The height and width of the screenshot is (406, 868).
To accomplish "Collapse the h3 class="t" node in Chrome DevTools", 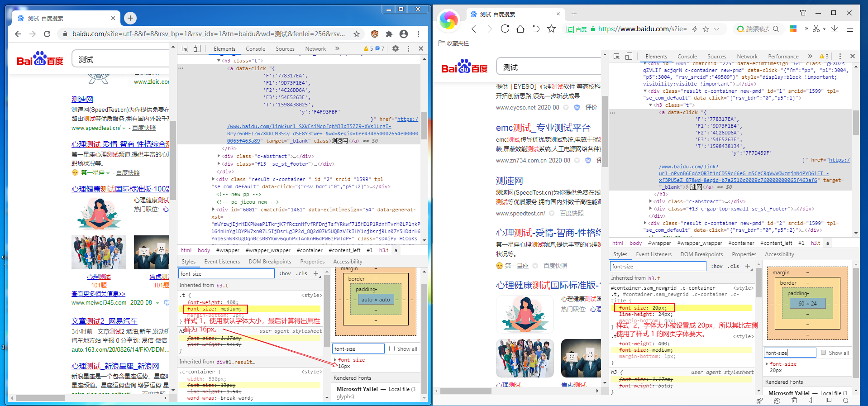I will coord(219,60).
